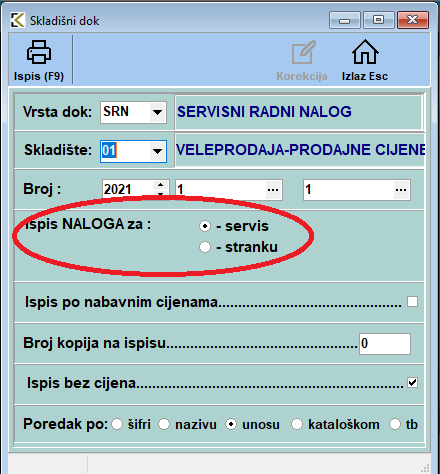Click the Broj kopija na ispisu field
The image size is (440, 474).
tap(385, 344)
